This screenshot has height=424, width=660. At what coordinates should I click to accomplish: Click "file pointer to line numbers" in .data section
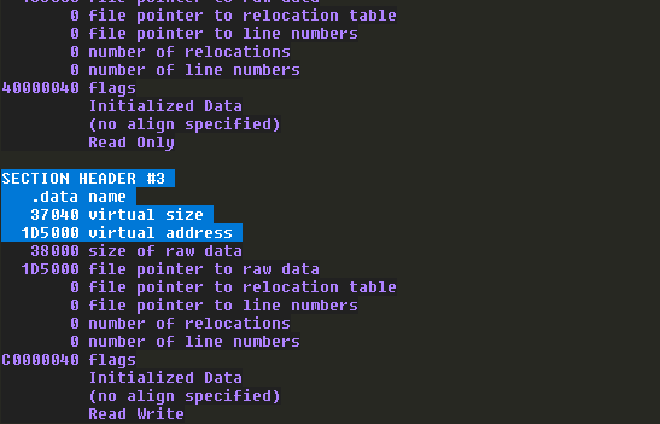tap(223, 305)
